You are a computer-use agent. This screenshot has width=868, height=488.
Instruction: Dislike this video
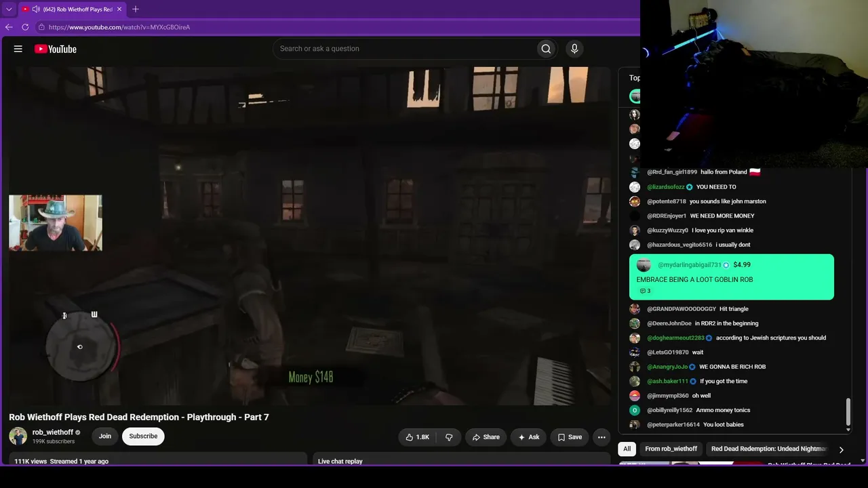449,437
